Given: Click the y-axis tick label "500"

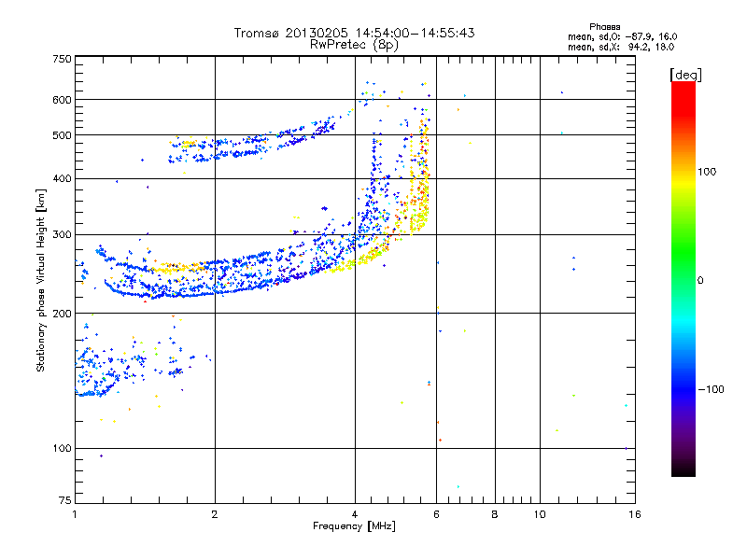Looking at the screenshot, I should 63,135.
